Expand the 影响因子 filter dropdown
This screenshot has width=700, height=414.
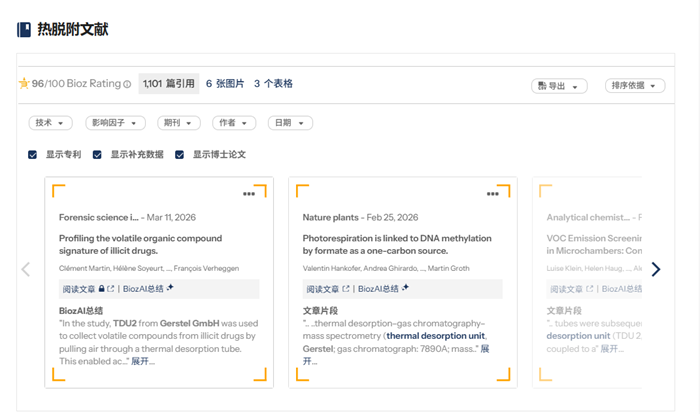click(115, 123)
